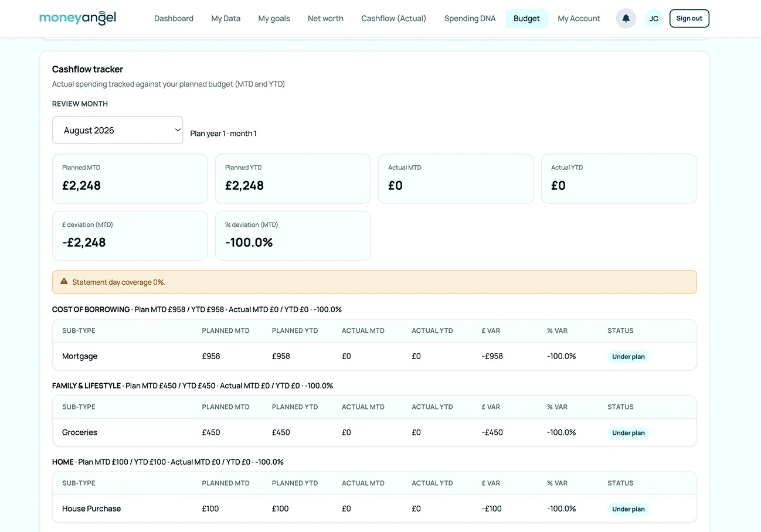The image size is (761, 532).
Task: Click the % VAR column header in Mortgage table
Action: [558, 330]
